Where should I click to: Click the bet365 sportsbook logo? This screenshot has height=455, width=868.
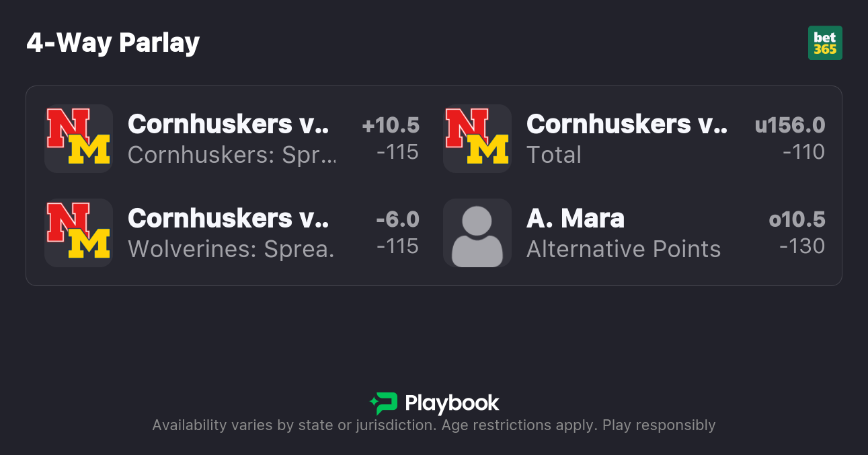[825, 43]
